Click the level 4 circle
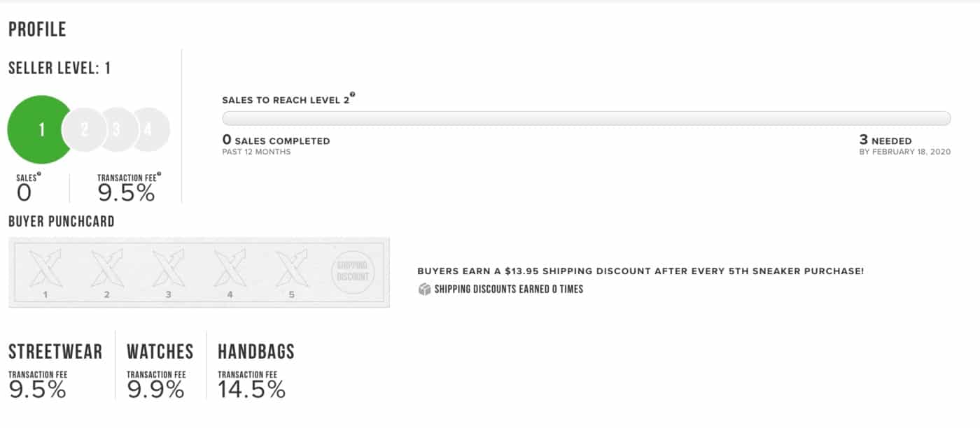The height and width of the screenshot is (428, 980). 150,129
